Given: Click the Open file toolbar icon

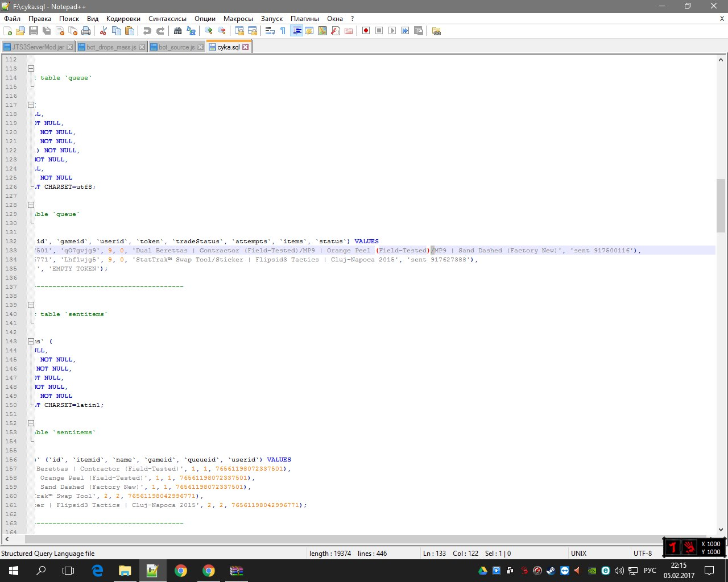Looking at the screenshot, I should (20, 31).
